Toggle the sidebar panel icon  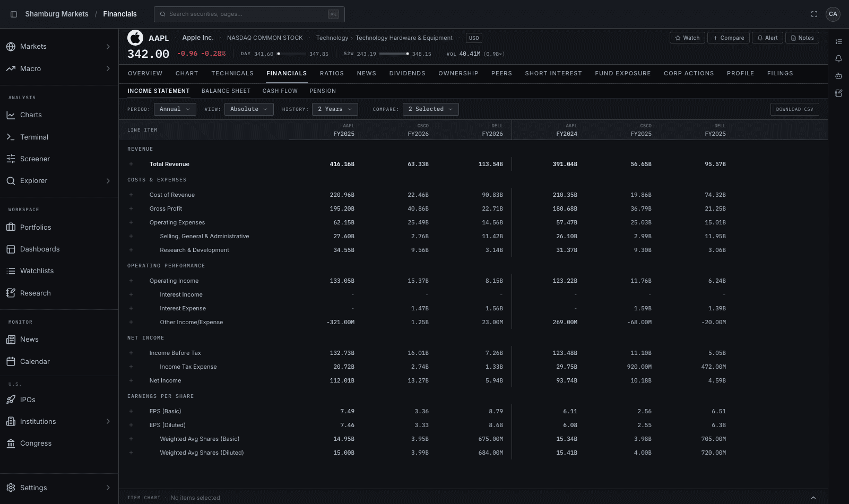coord(14,14)
